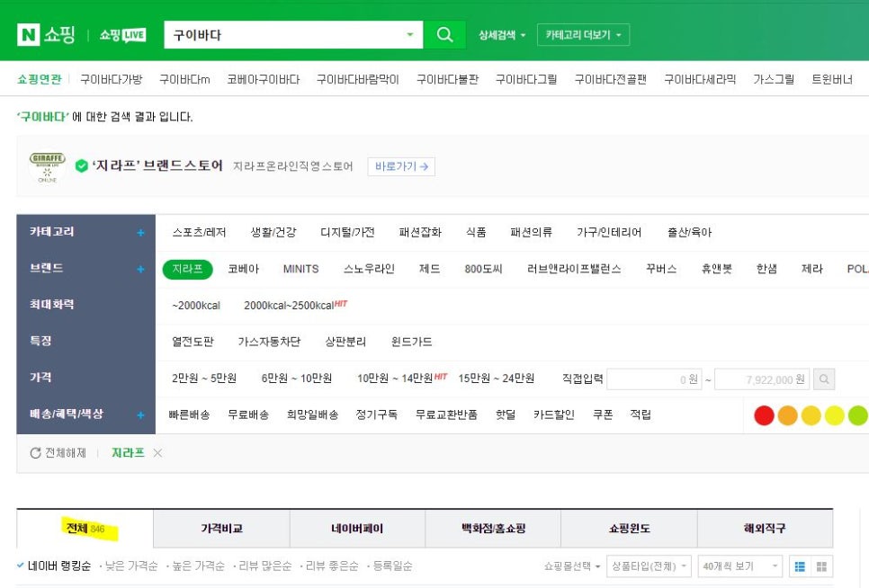Select the bright yellow color swatch
This screenshot has height=588, width=869.
(x=834, y=415)
